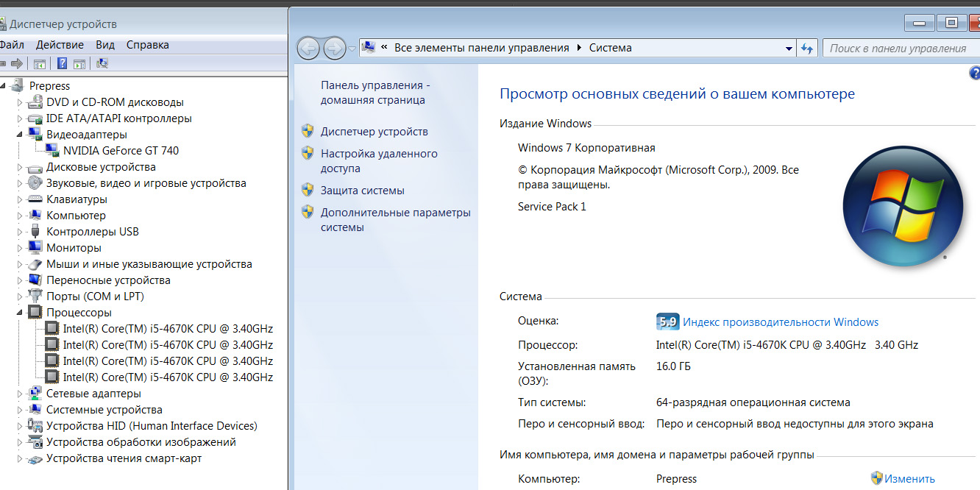Screen dimensions: 980x490
Task: Open Защита системы link
Action: click(362, 191)
